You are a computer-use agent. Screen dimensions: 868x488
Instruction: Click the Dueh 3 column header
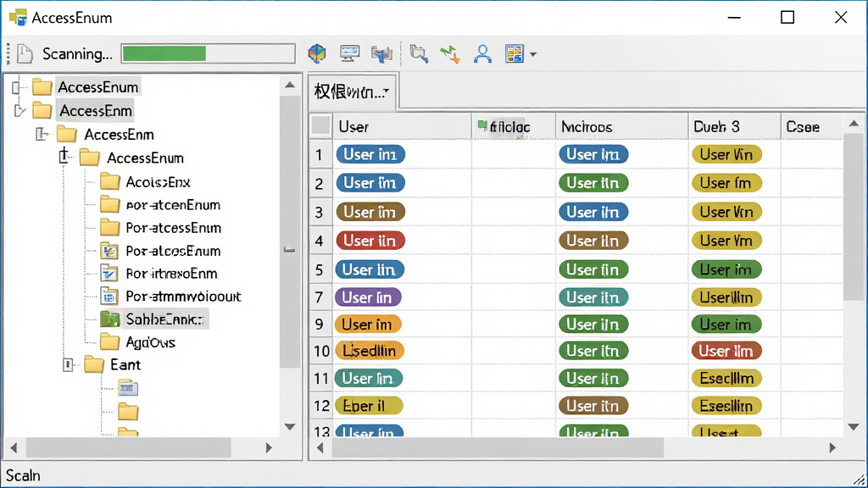coord(735,127)
